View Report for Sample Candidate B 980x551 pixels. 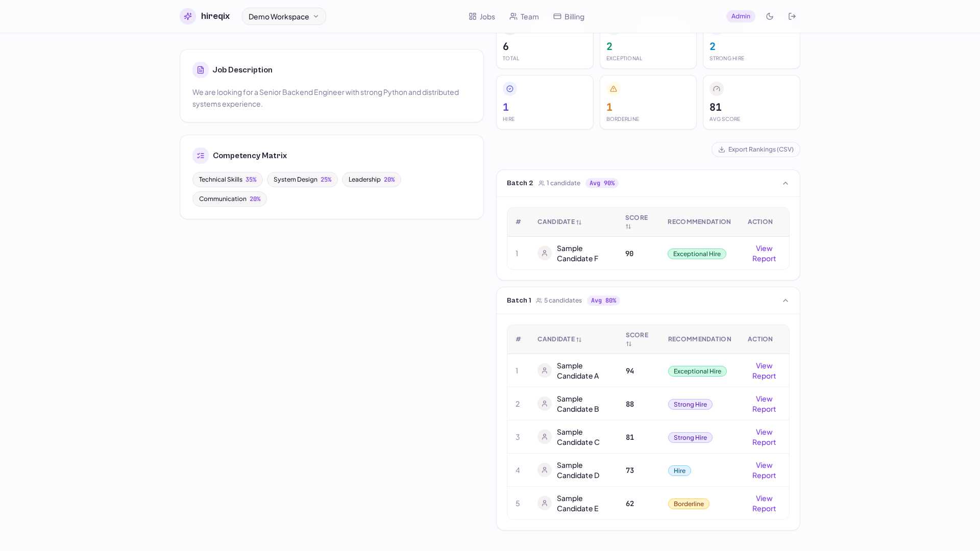764,404
